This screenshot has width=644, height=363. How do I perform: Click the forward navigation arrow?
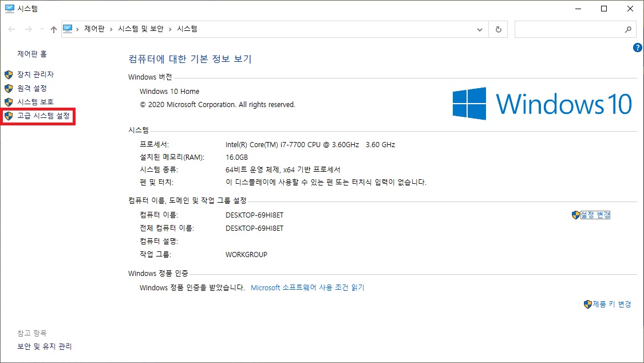(x=29, y=29)
